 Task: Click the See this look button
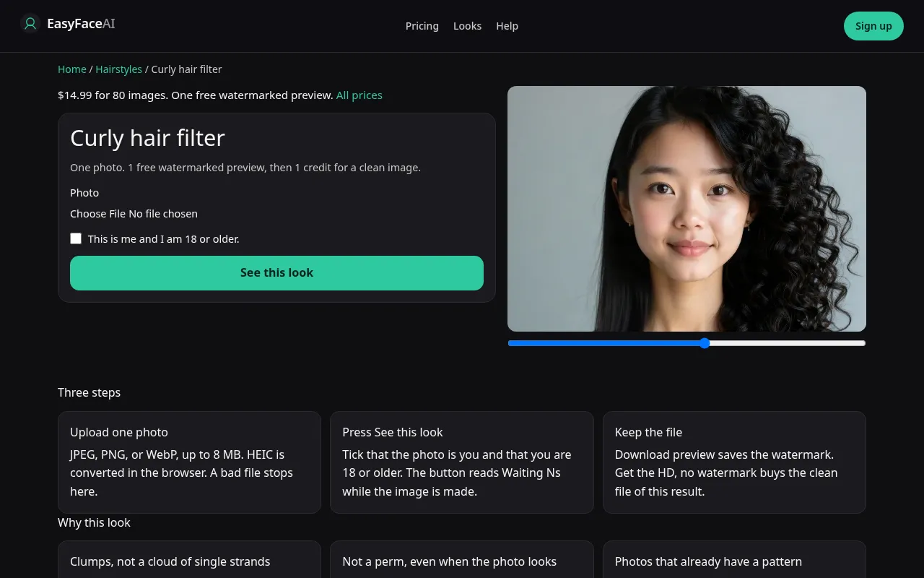pyautogui.click(x=276, y=273)
